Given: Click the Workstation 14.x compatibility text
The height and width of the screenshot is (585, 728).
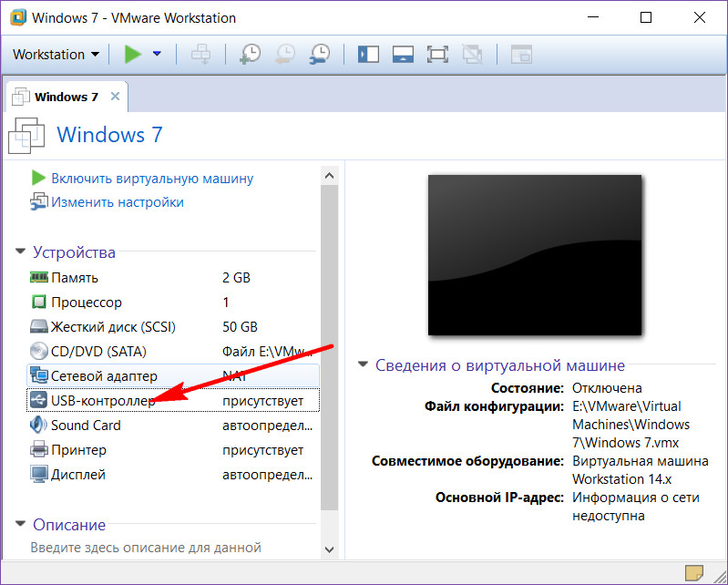Looking at the screenshot, I should pos(621,478).
